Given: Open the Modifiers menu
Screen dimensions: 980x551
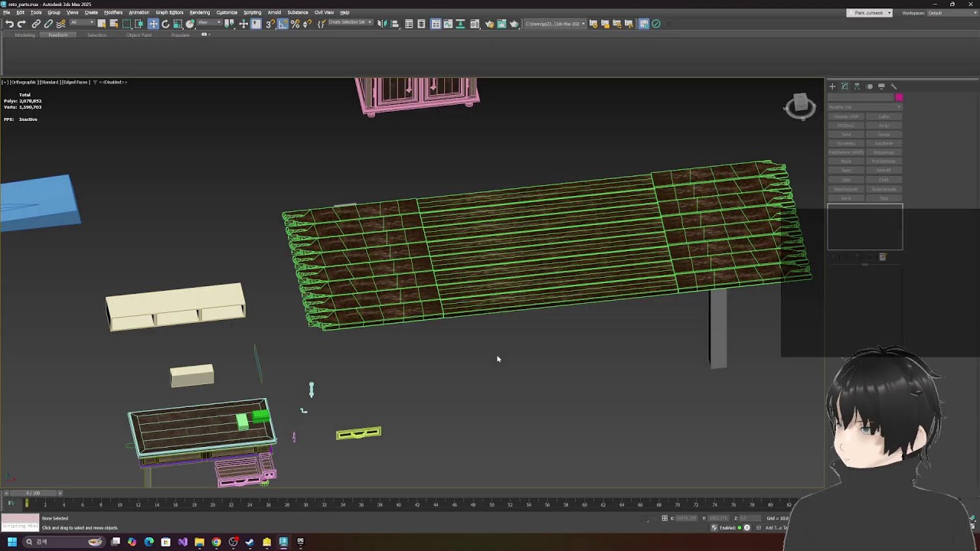Looking at the screenshot, I should 113,12.
